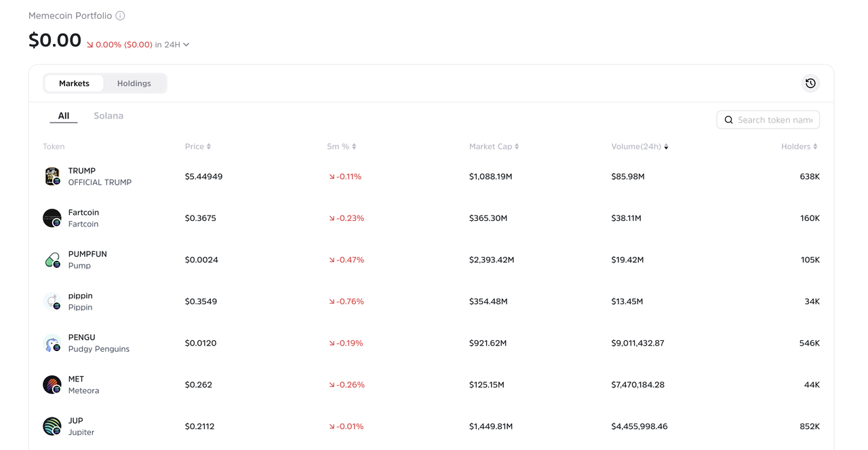Screen dimensions: 868x450
Task: Click the PUMPFUN token icon
Action: click(x=52, y=260)
